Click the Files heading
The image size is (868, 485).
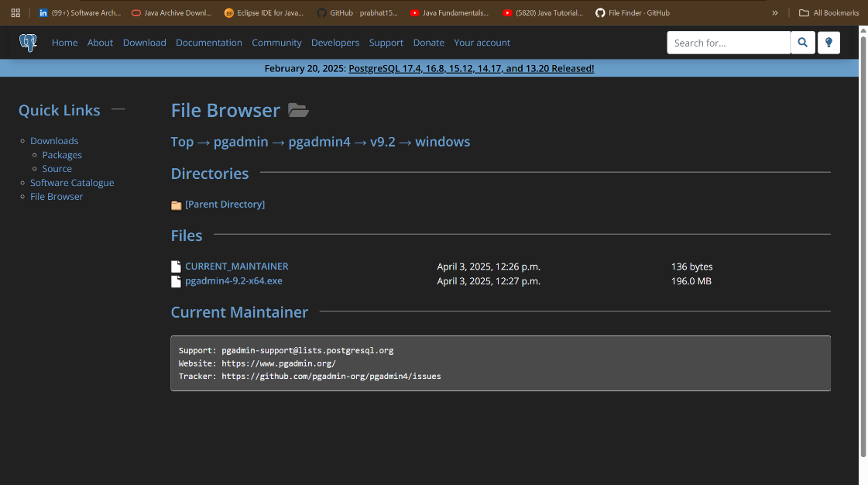186,236
